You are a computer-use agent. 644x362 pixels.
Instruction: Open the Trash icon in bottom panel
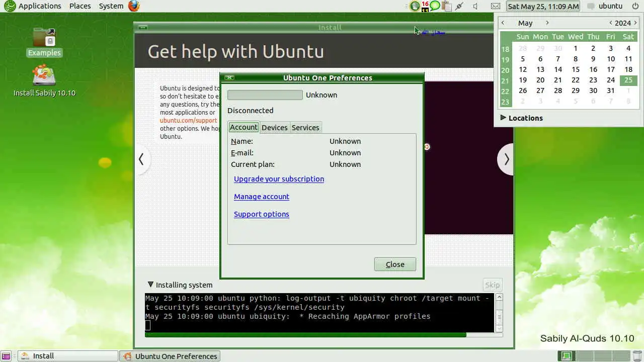coord(637,356)
